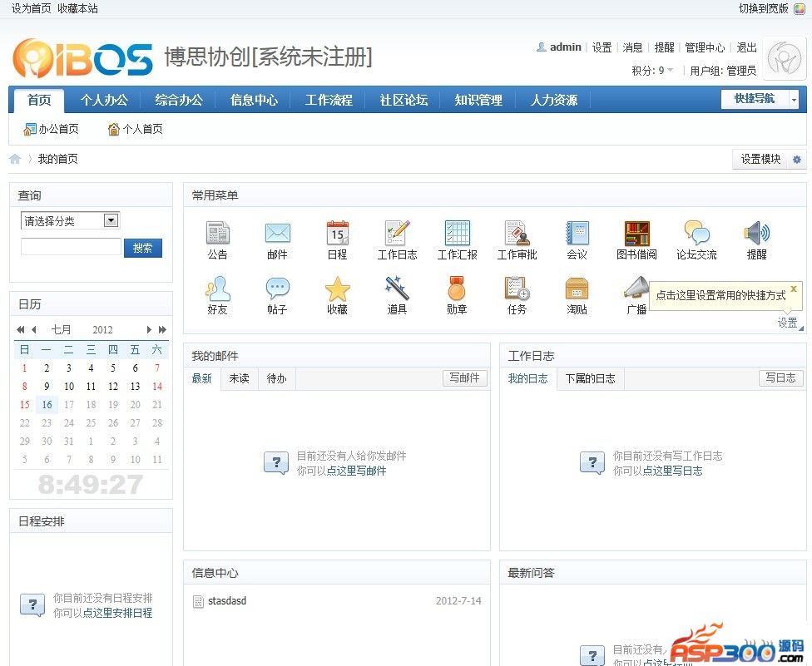The image size is (812, 666).
Task: Click the 点这里写邮件 link
Action: pyautogui.click(x=356, y=471)
